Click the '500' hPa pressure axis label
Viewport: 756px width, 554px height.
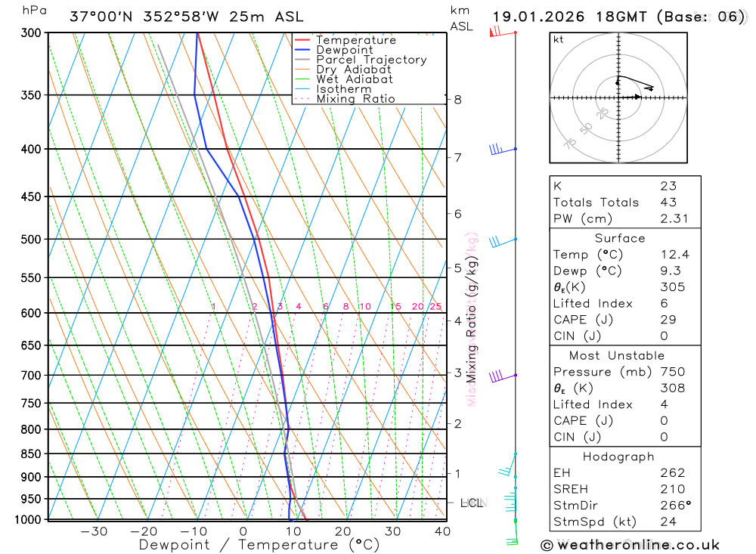point(31,240)
